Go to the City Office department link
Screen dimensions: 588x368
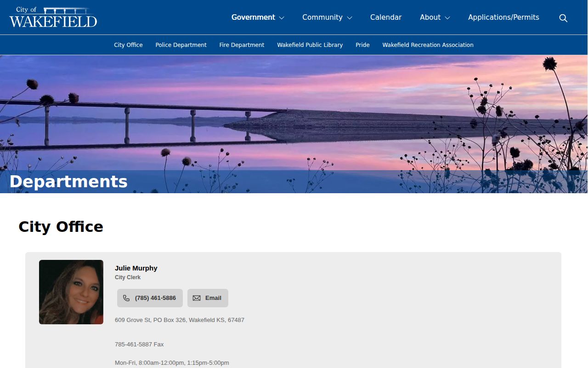(x=128, y=45)
